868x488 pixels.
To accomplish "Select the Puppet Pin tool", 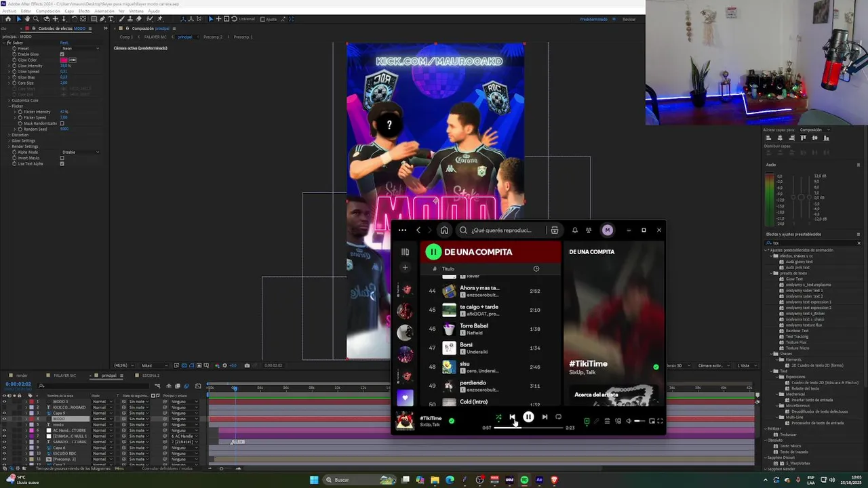I will coord(160,19).
